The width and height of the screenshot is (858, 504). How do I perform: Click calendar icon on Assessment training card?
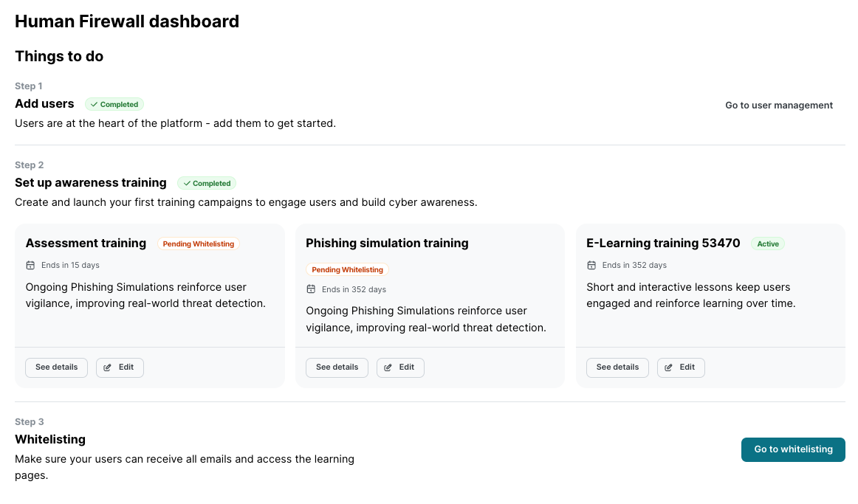pos(30,265)
